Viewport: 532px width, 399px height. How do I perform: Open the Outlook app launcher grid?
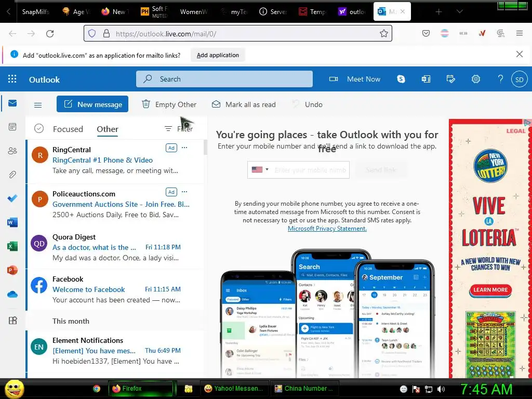12,79
